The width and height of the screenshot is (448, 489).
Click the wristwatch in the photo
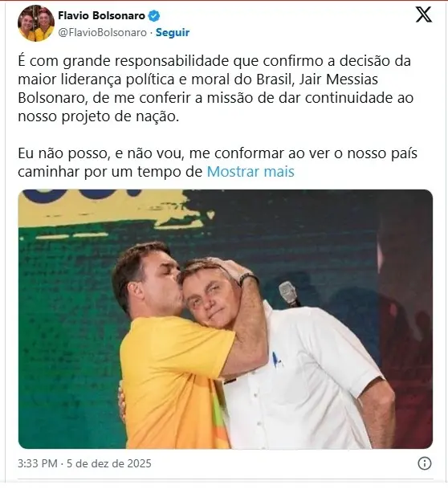coord(248,278)
